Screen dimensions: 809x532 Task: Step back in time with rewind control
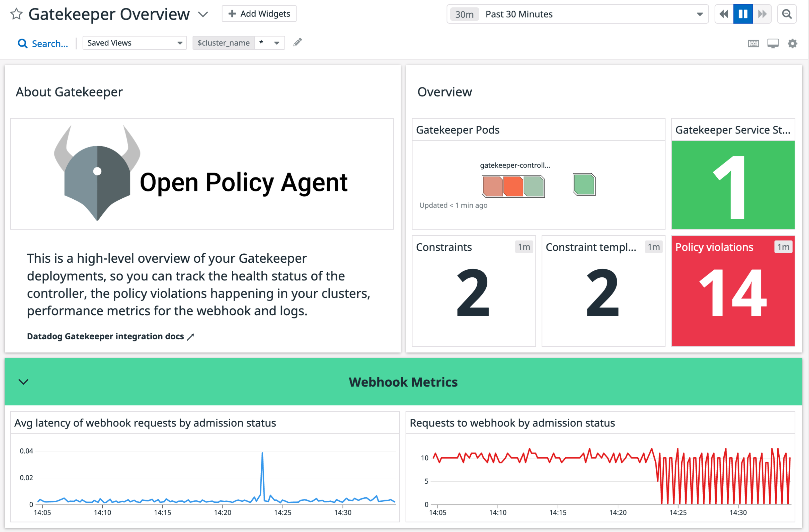[723, 14]
